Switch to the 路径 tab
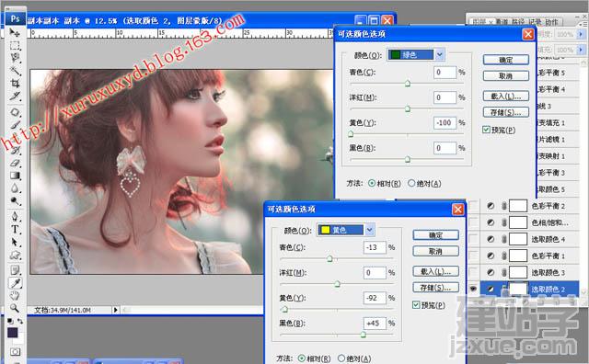This screenshot has height=364, width=589. tap(518, 22)
